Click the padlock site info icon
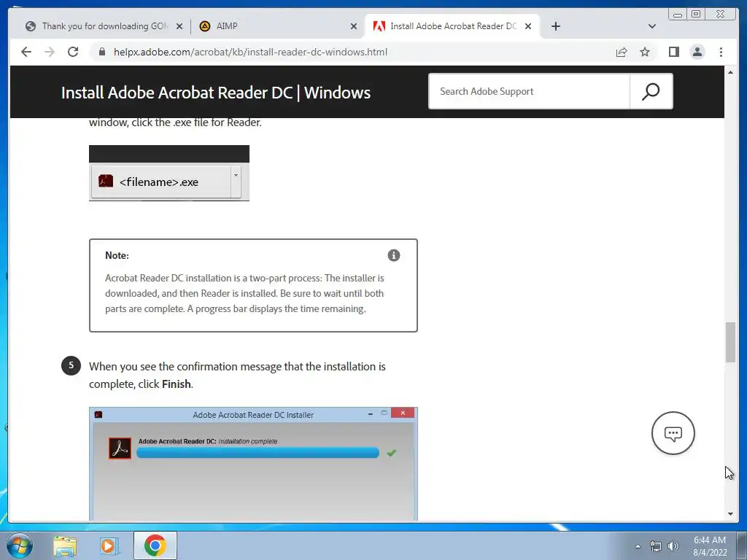The height and width of the screenshot is (560, 747). click(101, 52)
